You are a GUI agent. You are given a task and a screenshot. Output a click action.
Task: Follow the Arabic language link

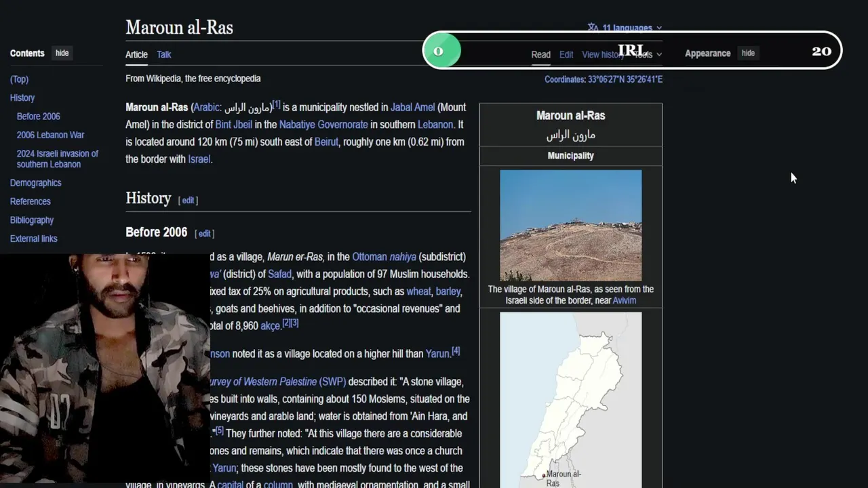(207, 107)
